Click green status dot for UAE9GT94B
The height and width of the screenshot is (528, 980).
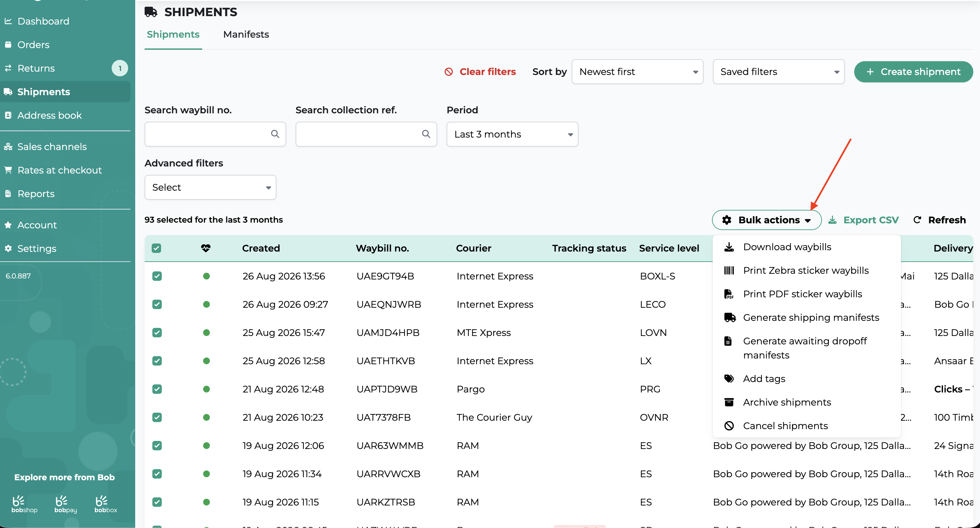(206, 276)
